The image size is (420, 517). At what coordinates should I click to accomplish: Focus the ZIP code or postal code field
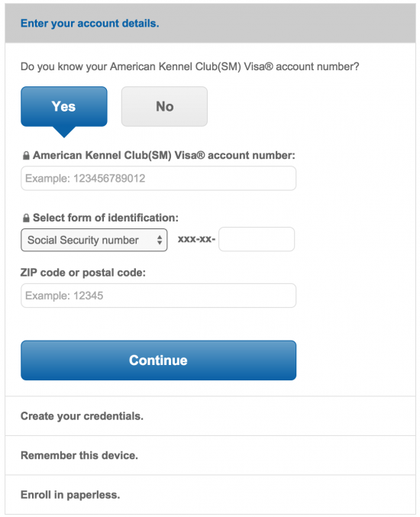click(x=159, y=296)
